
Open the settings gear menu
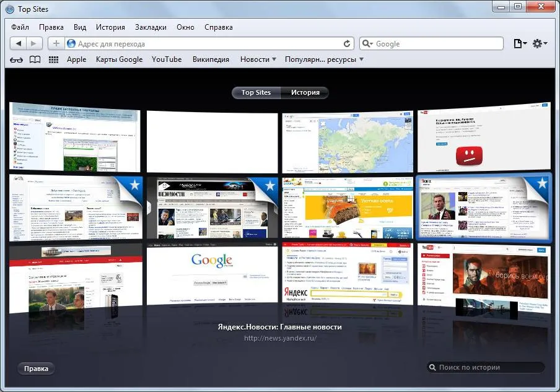(540, 43)
